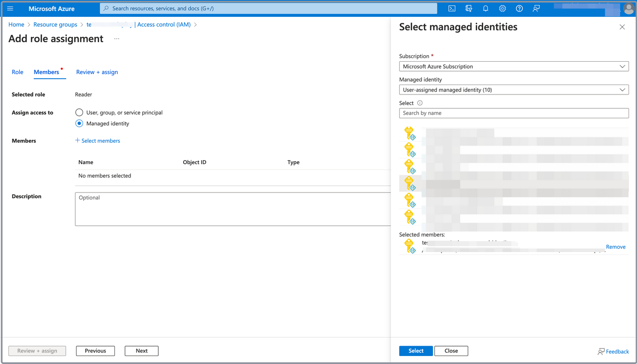The width and height of the screenshot is (637, 364).
Task: Open Azure Cloud Shell from the top bar
Action: [451, 8]
